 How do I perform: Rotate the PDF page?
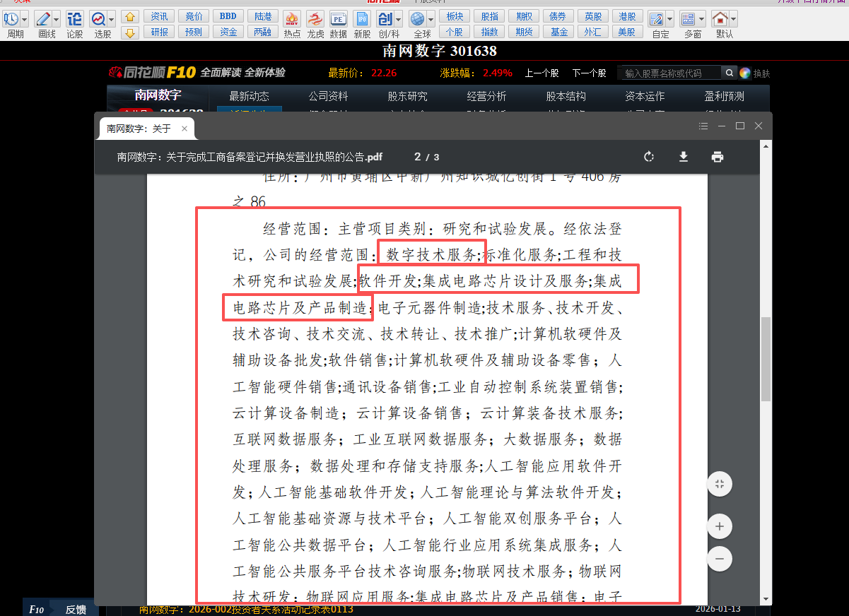(649, 157)
